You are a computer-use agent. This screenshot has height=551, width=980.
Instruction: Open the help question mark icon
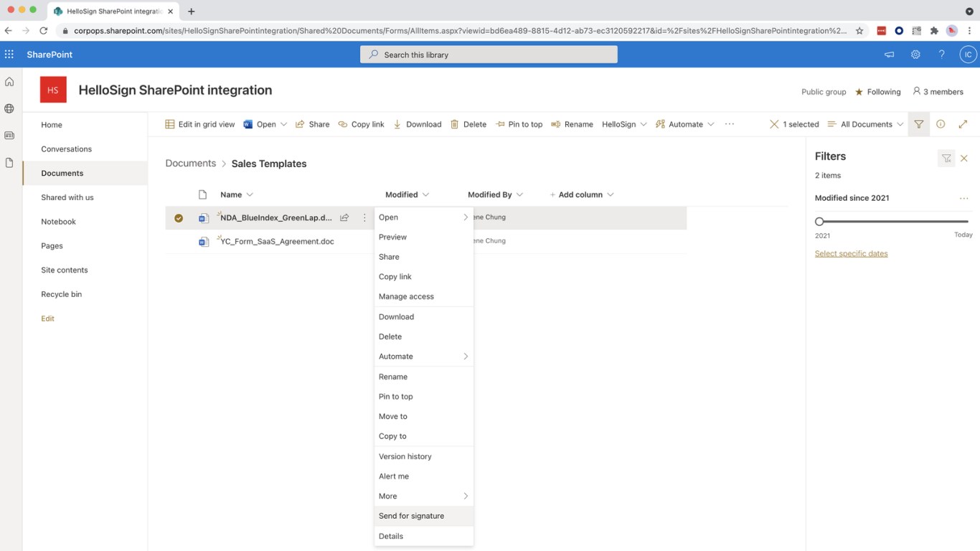(941, 55)
